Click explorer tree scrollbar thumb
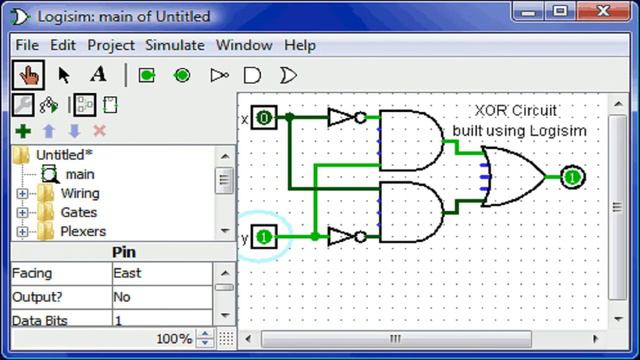 tap(224, 180)
